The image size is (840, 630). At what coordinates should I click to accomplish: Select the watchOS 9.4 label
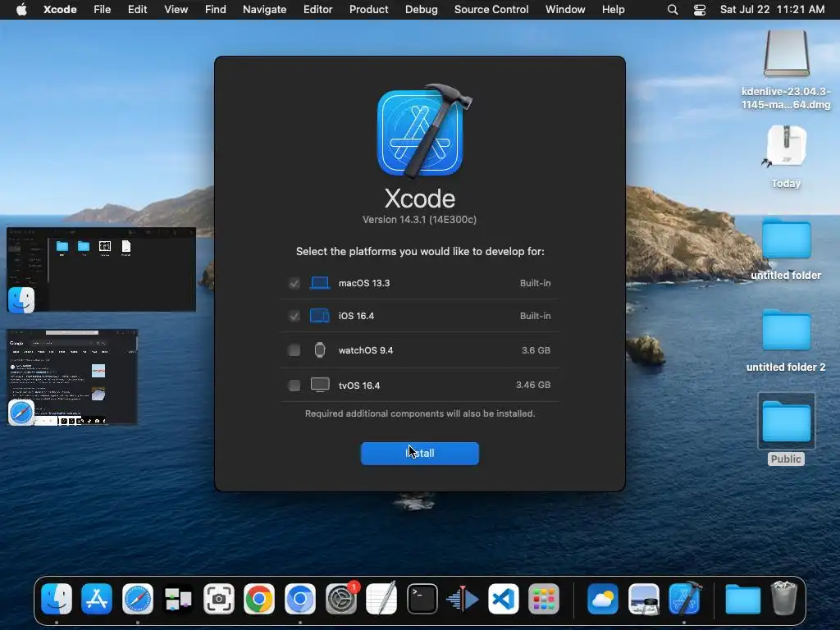click(366, 350)
